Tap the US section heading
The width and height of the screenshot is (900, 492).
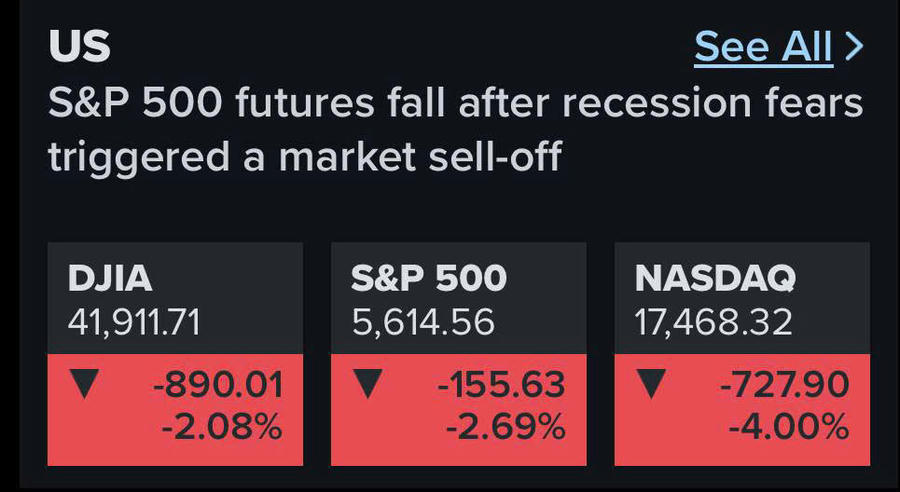(79, 46)
